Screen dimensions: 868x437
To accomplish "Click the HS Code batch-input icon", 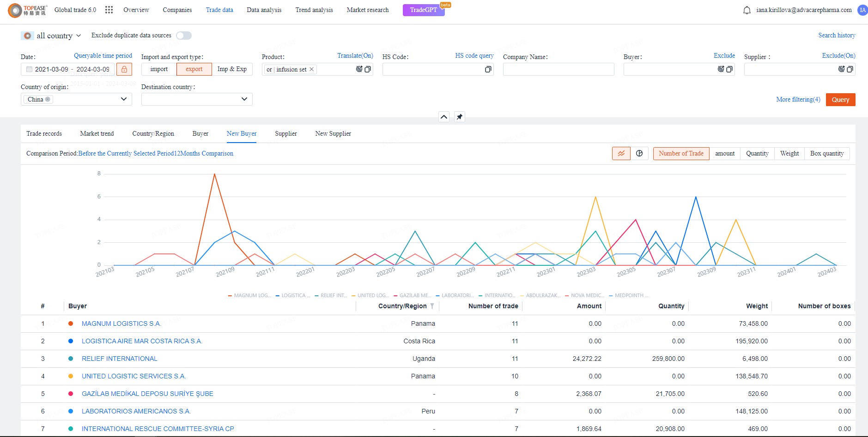I will (488, 69).
